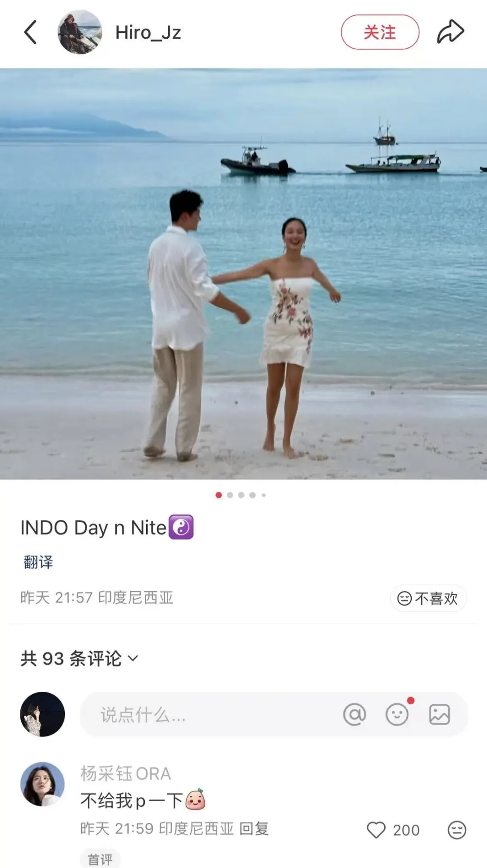Select the fourth image pagination dot
487x868 pixels.
[x=253, y=495]
